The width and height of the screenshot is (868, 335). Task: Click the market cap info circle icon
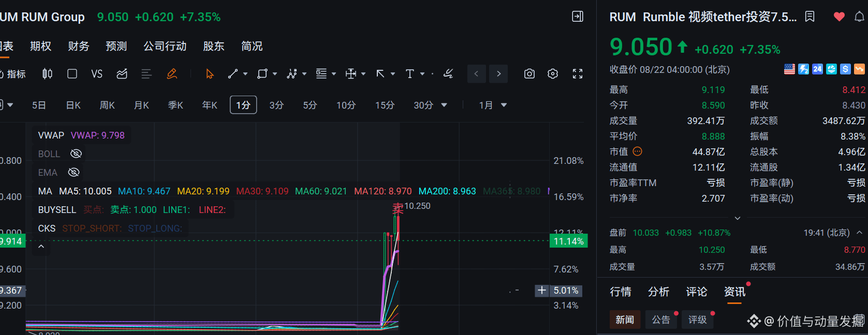[638, 151]
